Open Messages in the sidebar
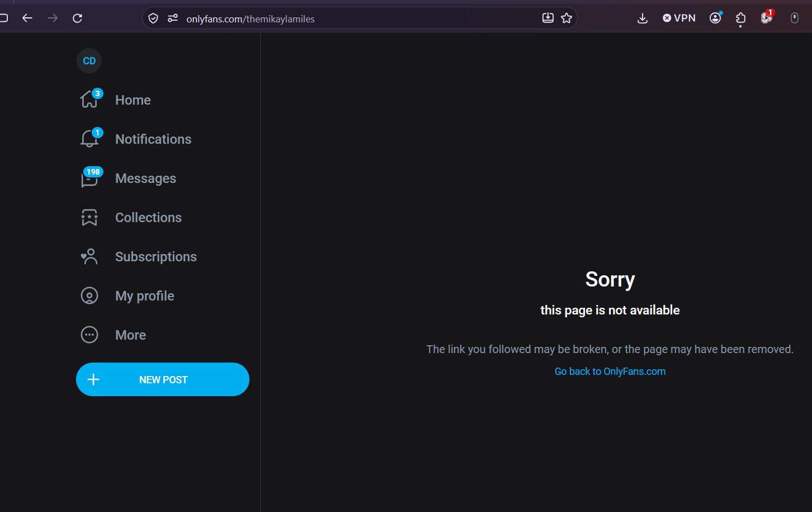The height and width of the screenshot is (512, 812). [128, 179]
